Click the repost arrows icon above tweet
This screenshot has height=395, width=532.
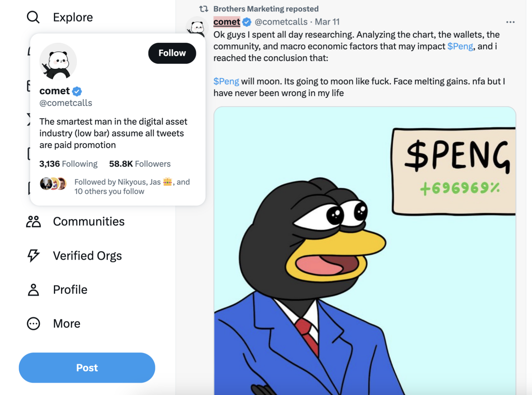[203, 9]
